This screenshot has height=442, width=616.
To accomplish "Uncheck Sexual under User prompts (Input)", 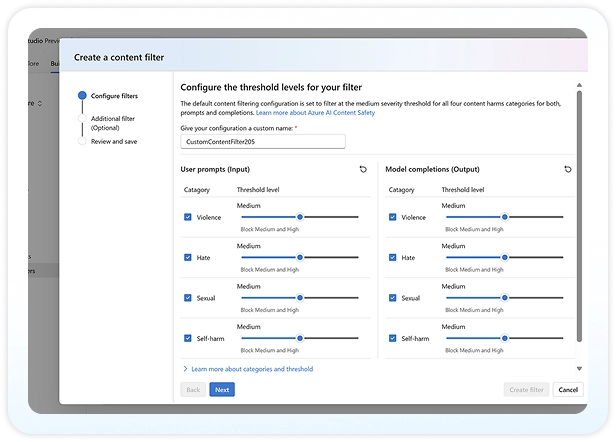I will click(x=188, y=298).
